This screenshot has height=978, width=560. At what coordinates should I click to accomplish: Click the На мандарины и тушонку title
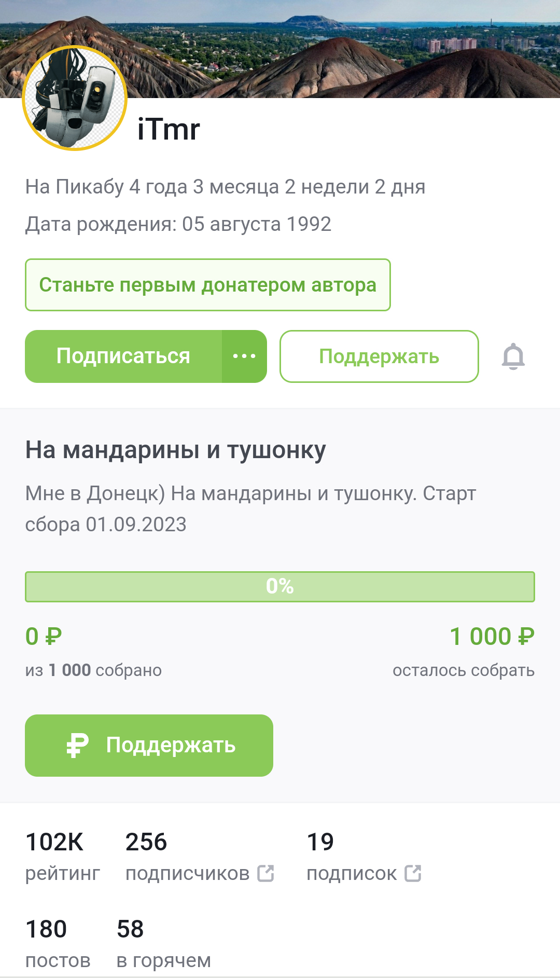(x=176, y=450)
